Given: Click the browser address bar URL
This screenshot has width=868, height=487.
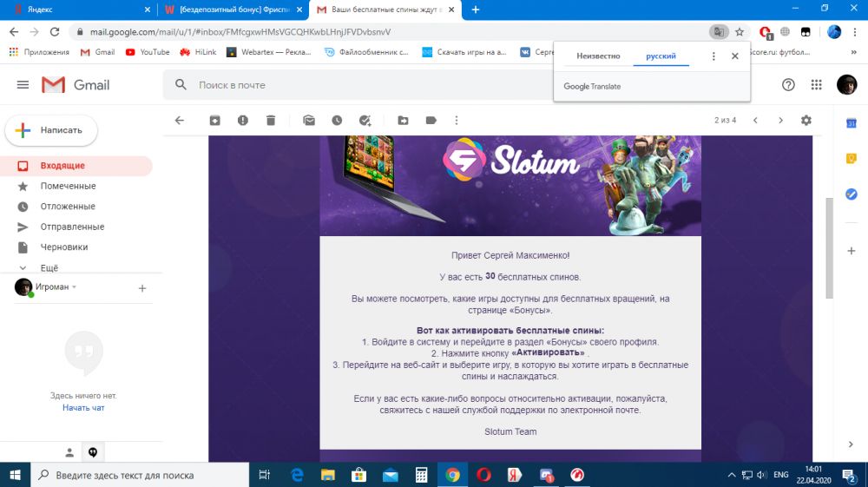Looking at the screenshot, I should click(240, 32).
